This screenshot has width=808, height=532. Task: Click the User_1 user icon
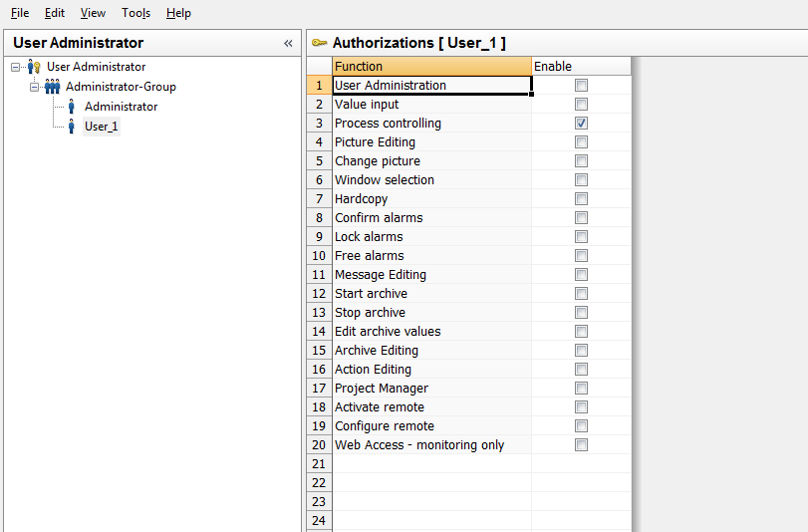click(x=72, y=127)
